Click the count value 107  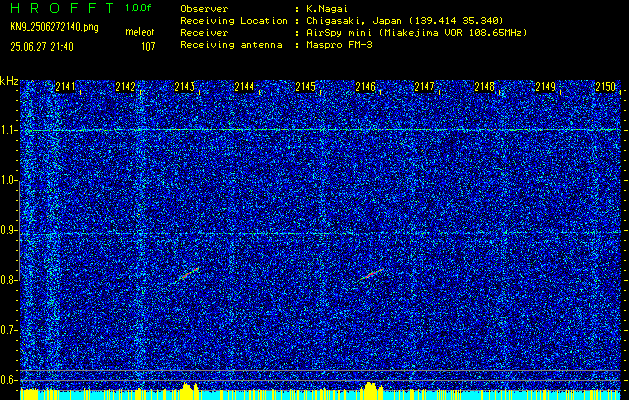pyautogui.click(x=148, y=47)
